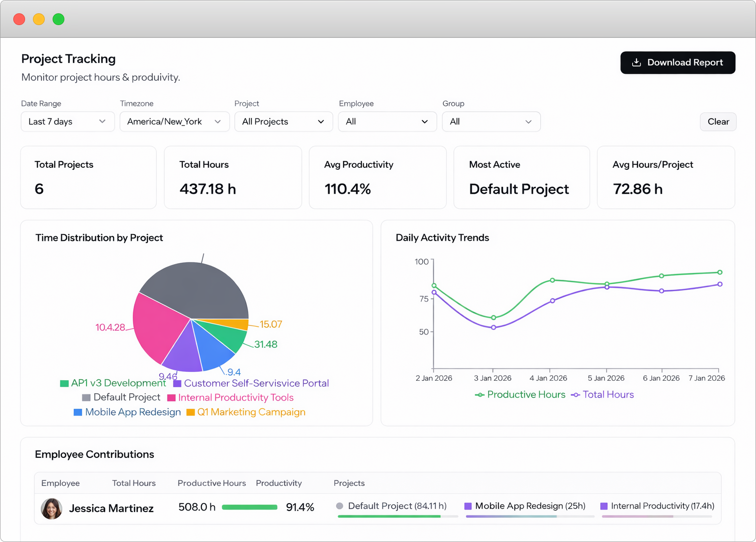The width and height of the screenshot is (756, 542).
Task: Click the pie label 31.48
Action: point(266,344)
